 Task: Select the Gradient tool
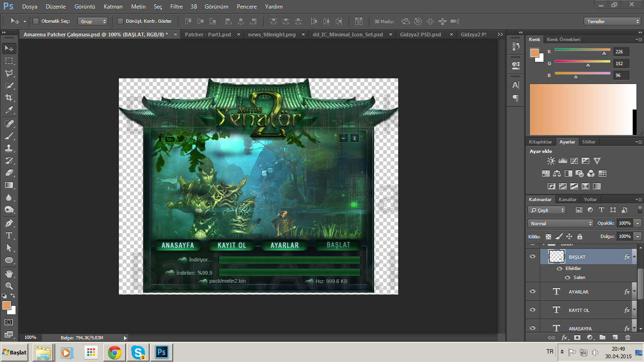point(9,185)
